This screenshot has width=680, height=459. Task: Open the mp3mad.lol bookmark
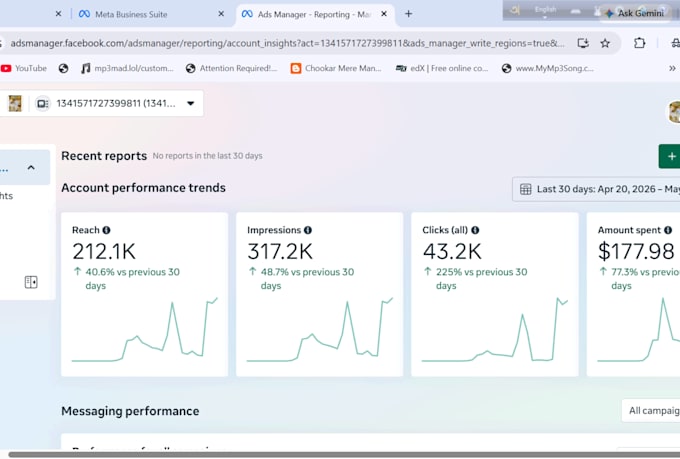127,68
